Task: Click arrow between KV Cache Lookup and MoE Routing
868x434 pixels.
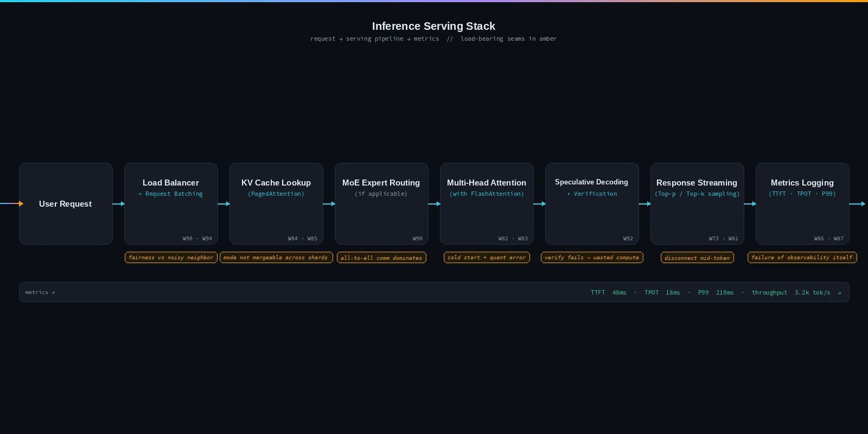Action: tap(329, 204)
